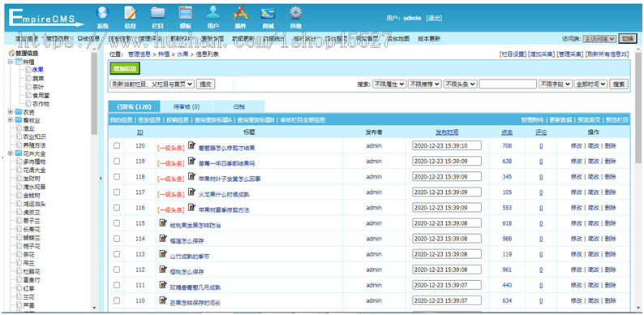Click the 删除 link in row 120
644x315 pixels.
(610, 145)
